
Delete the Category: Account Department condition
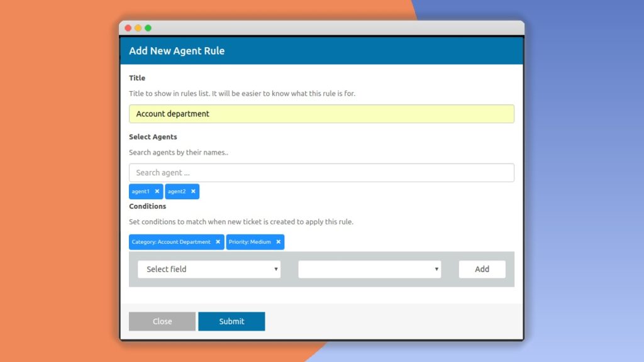click(x=218, y=242)
